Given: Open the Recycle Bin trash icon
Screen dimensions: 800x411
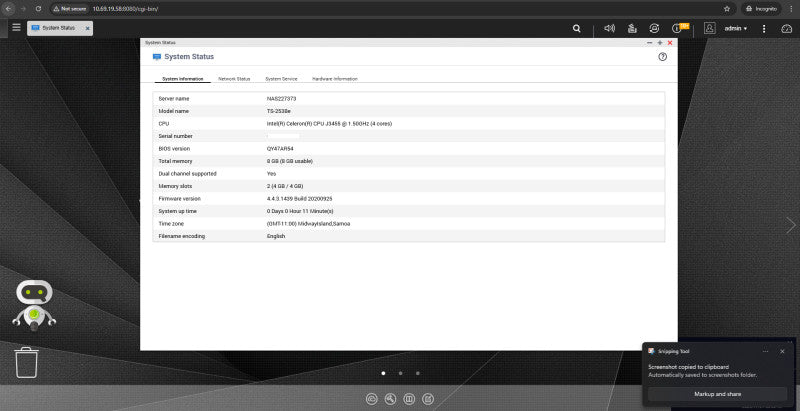Looking at the screenshot, I should coord(27,362).
